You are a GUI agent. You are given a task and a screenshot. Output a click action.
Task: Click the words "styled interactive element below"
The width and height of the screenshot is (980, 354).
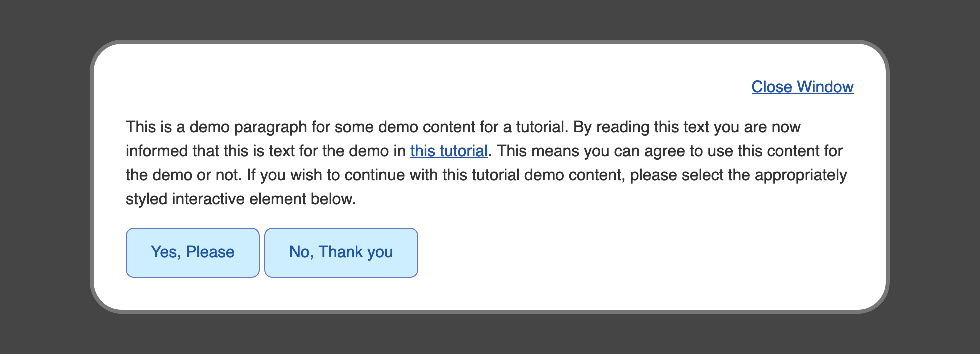[x=239, y=199]
